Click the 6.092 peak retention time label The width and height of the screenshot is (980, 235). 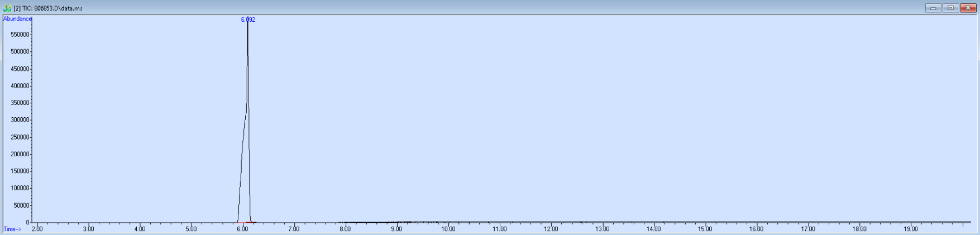[248, 20]
